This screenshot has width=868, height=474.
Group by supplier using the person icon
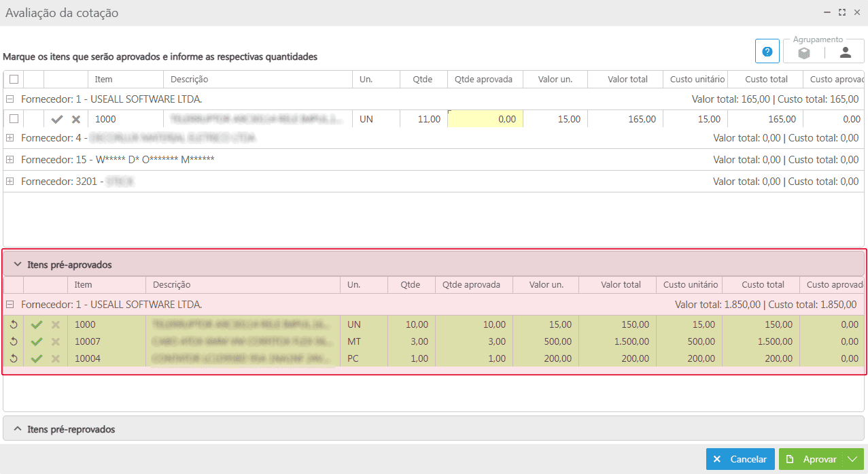click(x=845, y=52)
